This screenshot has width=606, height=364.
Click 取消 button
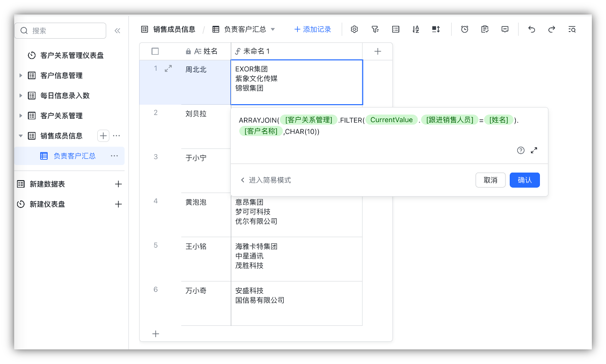(490, 180)
